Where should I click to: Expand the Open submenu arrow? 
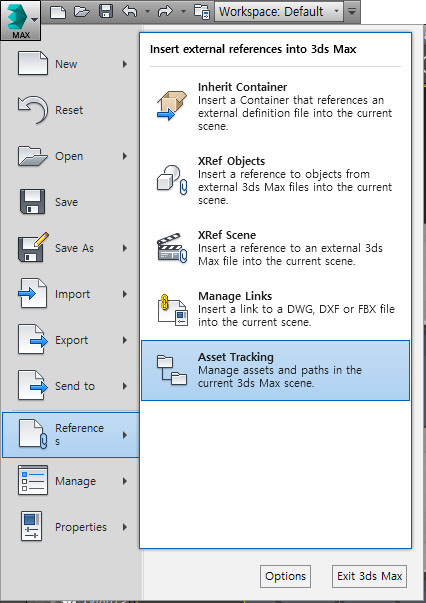(x=125, y=156)
